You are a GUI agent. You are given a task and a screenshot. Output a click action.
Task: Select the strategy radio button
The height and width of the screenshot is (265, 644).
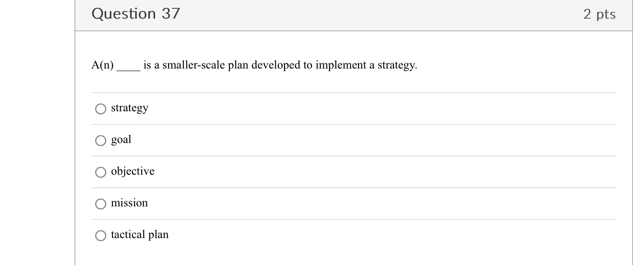(x=101, y=109)
